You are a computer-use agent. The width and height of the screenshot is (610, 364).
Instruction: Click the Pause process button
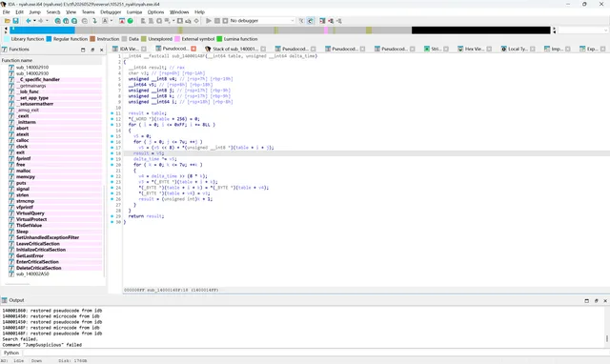coord(217,21)
